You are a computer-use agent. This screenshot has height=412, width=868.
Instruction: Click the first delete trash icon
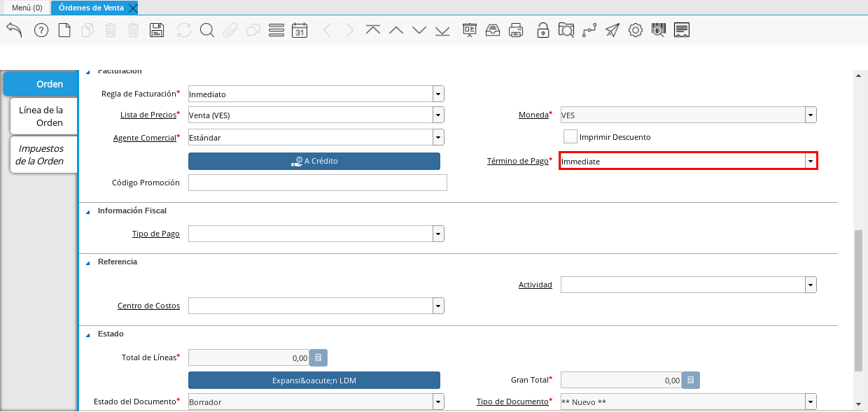click(x=111, y=30)
